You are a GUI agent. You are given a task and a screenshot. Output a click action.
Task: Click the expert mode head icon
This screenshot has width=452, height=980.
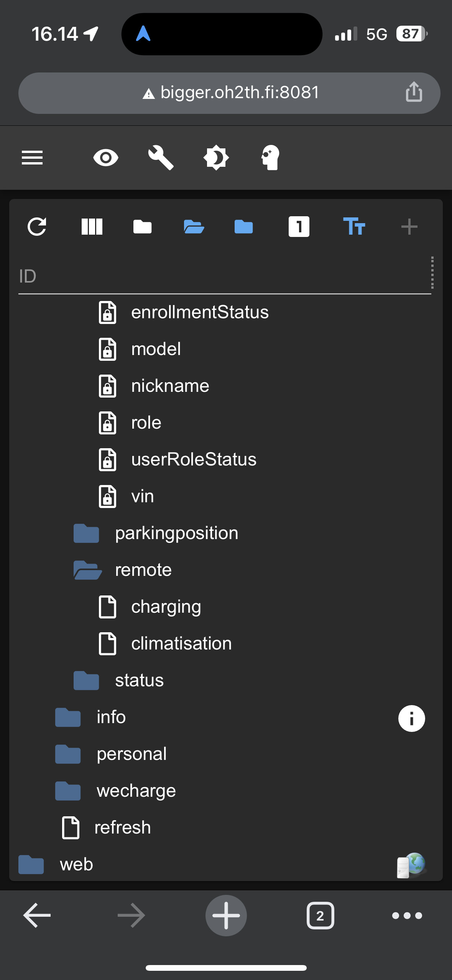pyautogui.click(x=270, y=158)
